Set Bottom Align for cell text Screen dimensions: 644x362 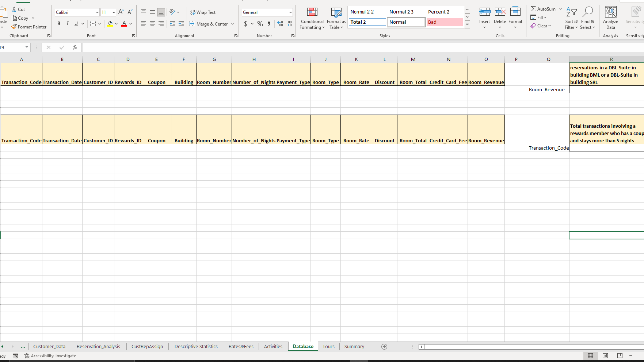(x=161, y=12)
